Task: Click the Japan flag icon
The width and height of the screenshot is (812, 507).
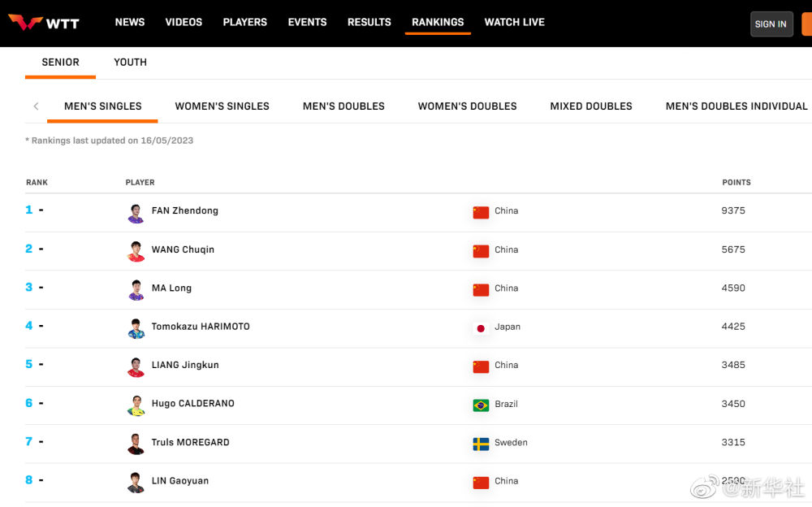Action: click(481, 327)
